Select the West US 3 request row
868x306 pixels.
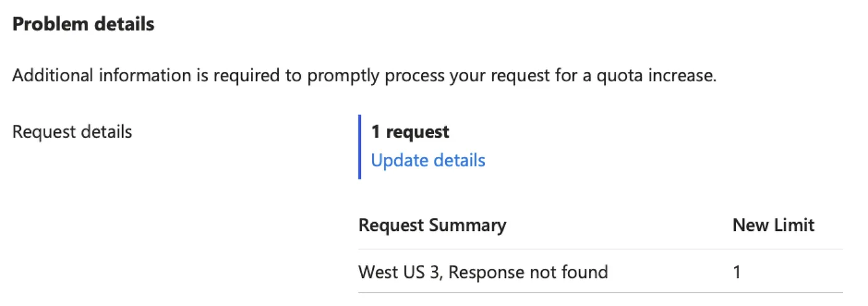(600, 272)
